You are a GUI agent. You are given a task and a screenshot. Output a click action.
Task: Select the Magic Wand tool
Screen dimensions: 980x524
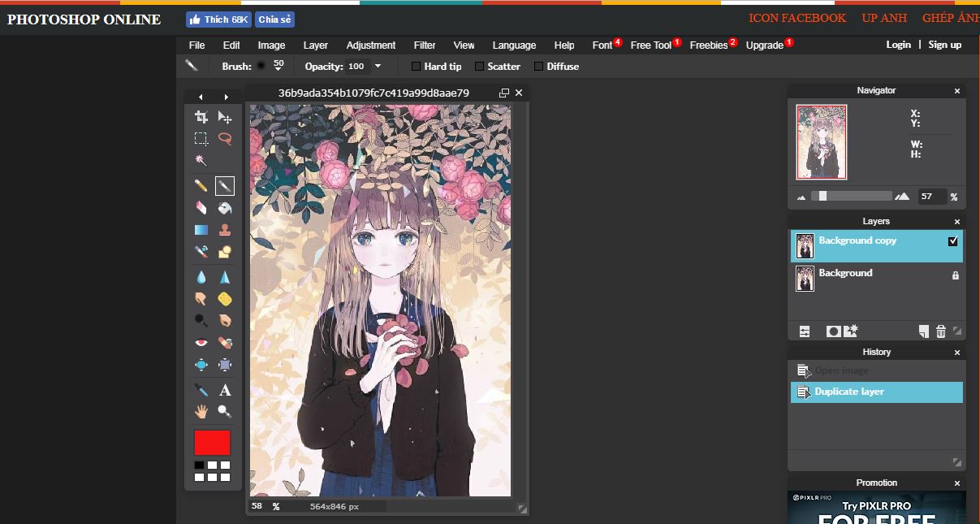coord(201,160)
